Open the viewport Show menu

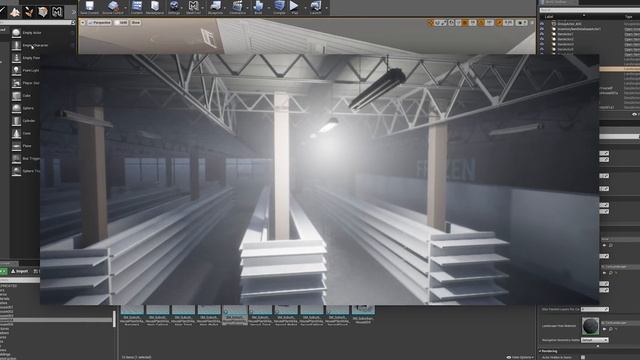tap(136, 22)
